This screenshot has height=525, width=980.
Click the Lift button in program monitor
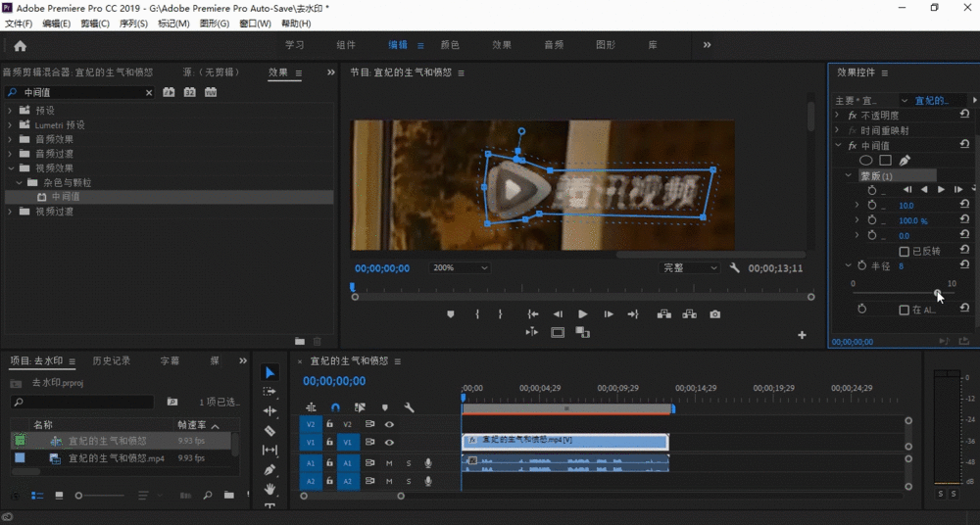click(663, 314)
